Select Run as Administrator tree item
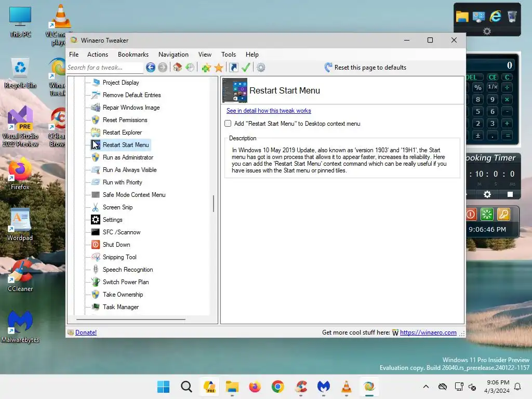 128,157
